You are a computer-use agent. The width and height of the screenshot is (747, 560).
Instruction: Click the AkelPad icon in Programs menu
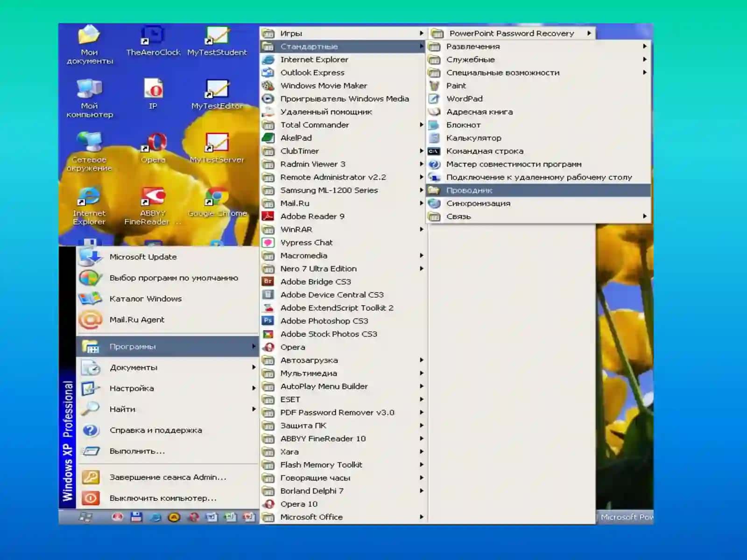(x=268, y=138)
